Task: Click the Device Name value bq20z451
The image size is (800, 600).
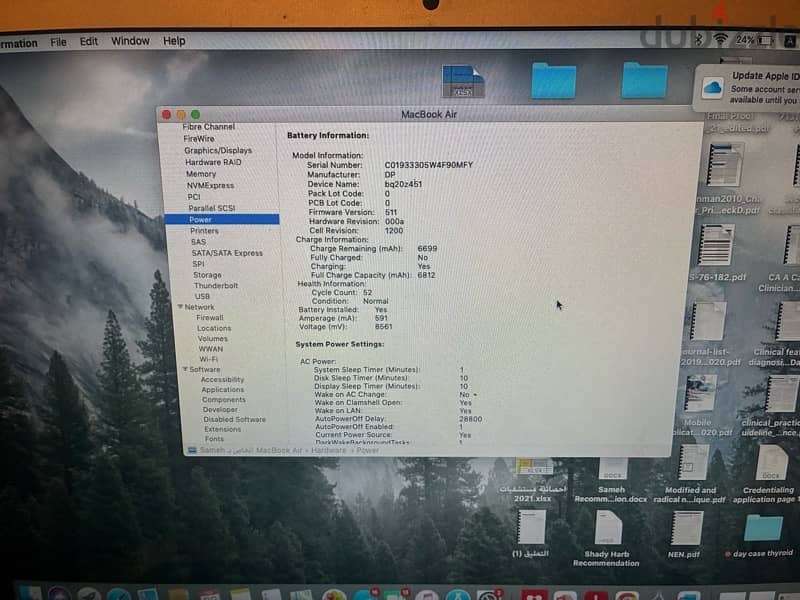Action: point(403,184)
